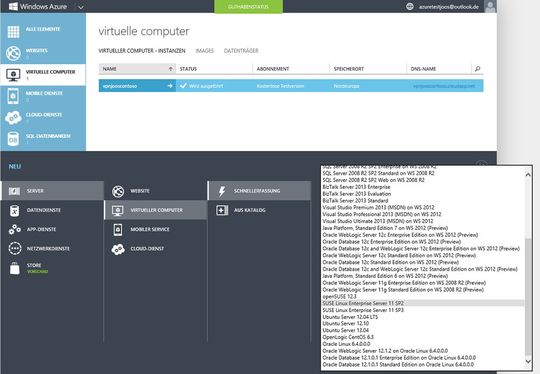Select the Alle Elemente grid icon
The height and width of the screenshot is (374, 540).
click(x=13, y=32)
